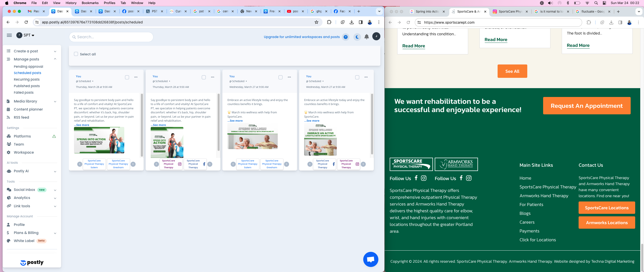This screenshot has width=644, height=272.
Task: Expand Analytics section
Action: (x=31, y=198)
